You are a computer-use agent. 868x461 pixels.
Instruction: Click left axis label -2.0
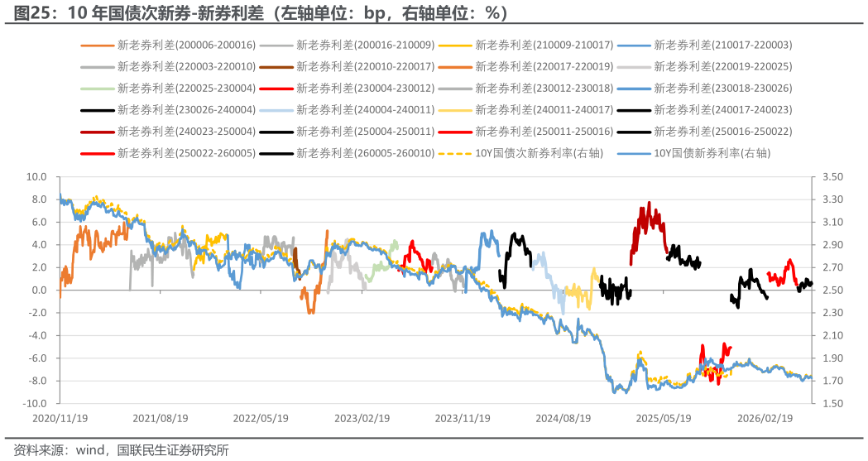[x=37, y=313]
